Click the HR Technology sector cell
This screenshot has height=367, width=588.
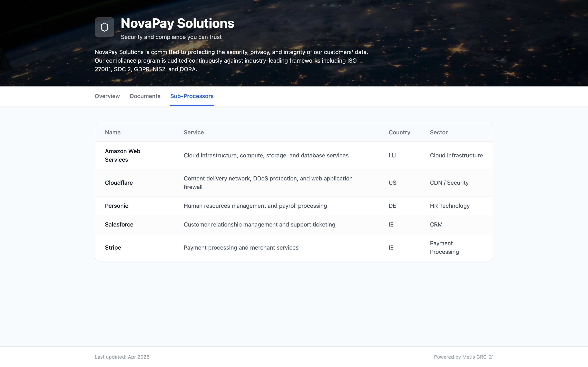[x=450, y=206]
